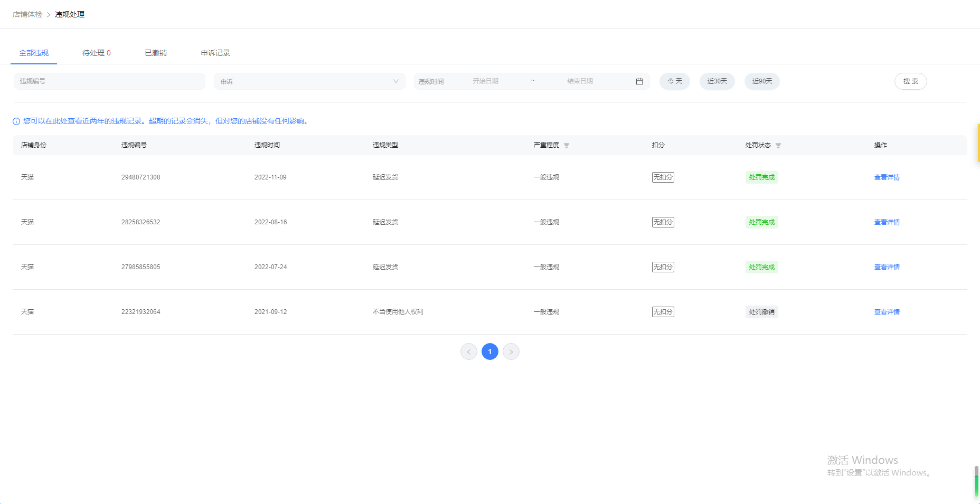Viewport: 980px width, 504px height.
Task: View details for violation 29480721308
Action: coord(887,177)
